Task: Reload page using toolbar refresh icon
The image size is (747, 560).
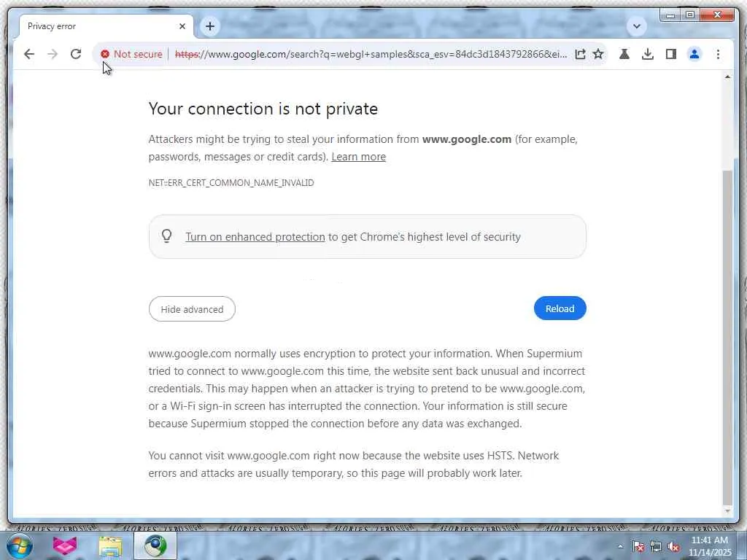Action: click(x=76, y=54)
